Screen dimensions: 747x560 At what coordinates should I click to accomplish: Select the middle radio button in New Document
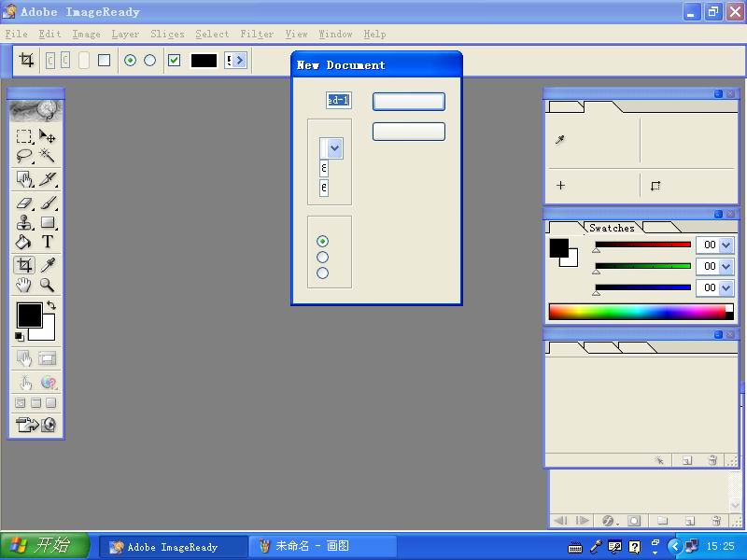[322, 258]
